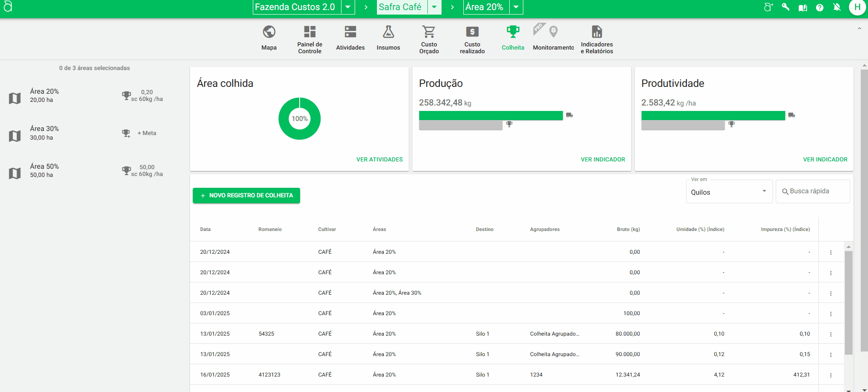This screenshot has width=868, height=392.
Task: Switch to the Monitoramento tab
Action: tap(553, 39)
